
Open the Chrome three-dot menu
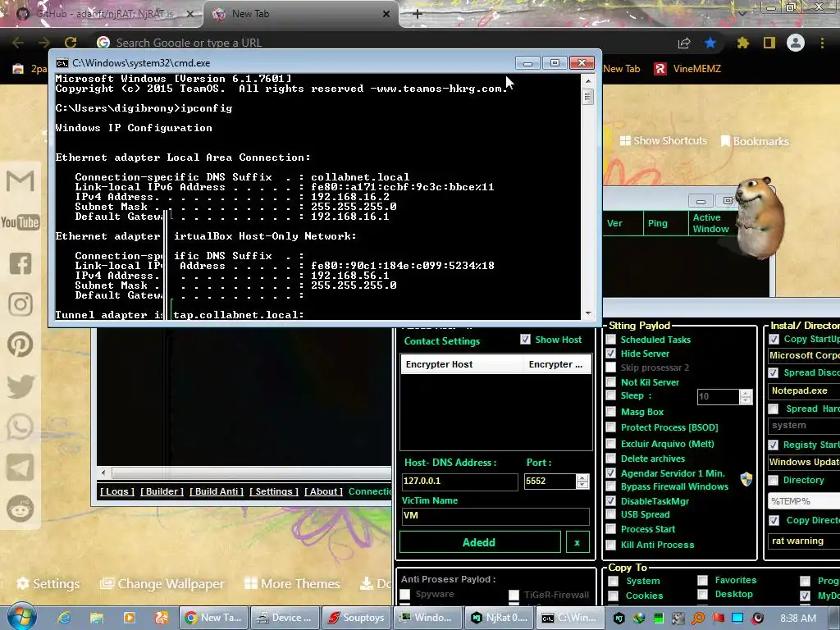click(822, 43)
